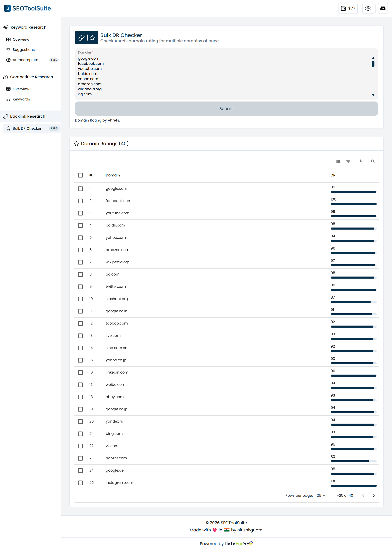The width and height of the screenshot is (392, 550).
Task: Submit the domains list
Action: coord(226,109)
